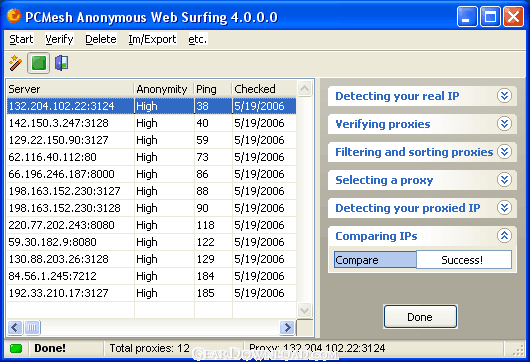The height and width of the screenshot is (362, 530).
Task: Click Proxy address in status bar
Action: tap(317, 348)
